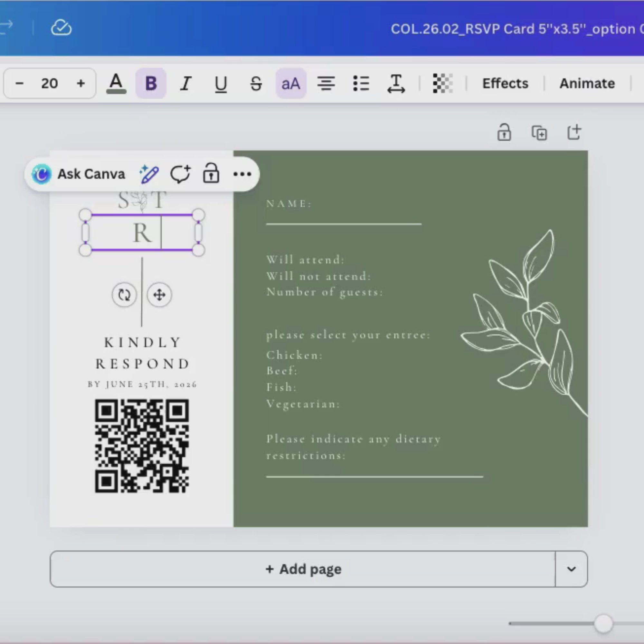The width and height of the screenshot is (644, 644).
Task: Select the QR code image
Action: coord(142,446)
